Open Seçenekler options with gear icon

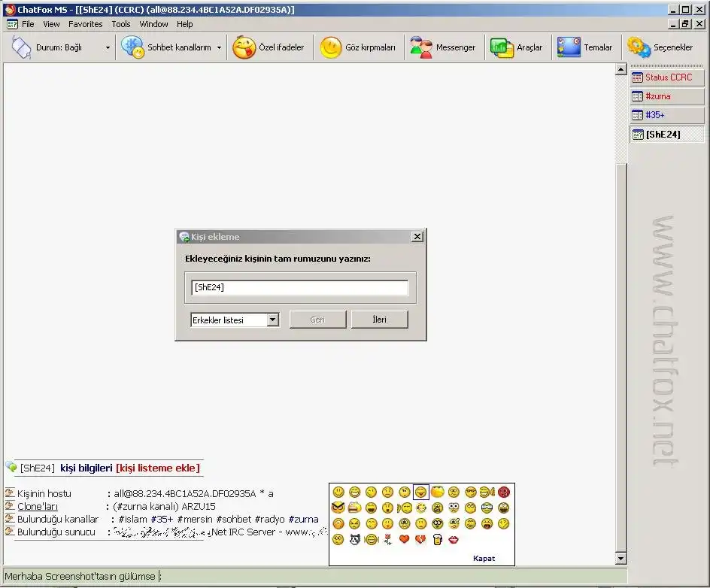pos(660,47)
